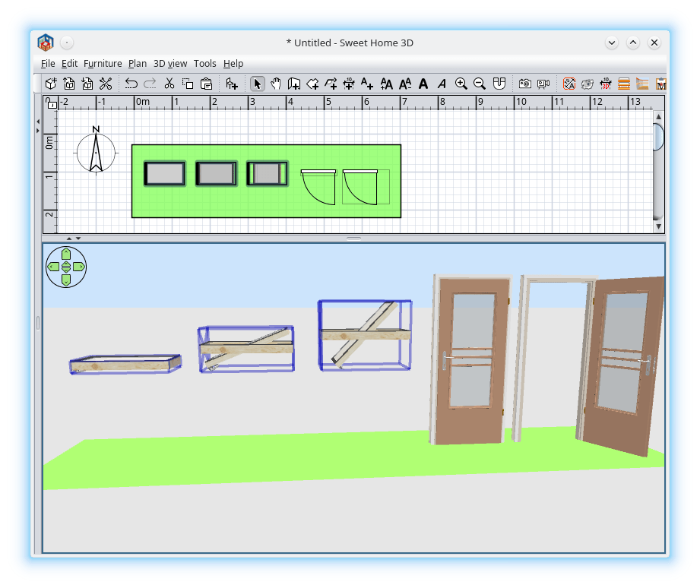Open the app menu next to the logo

[68, 43]
